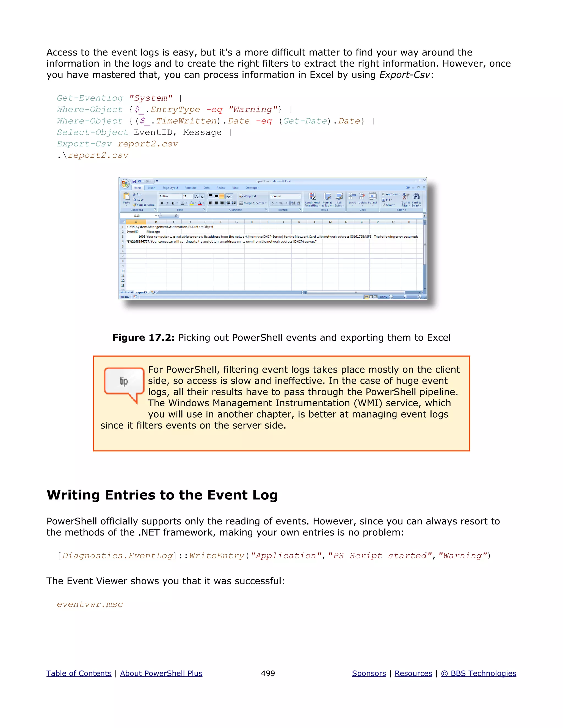Switch to the Insert ribbon tab
Viewport: 563px width, 728px height.
point(152,188)
